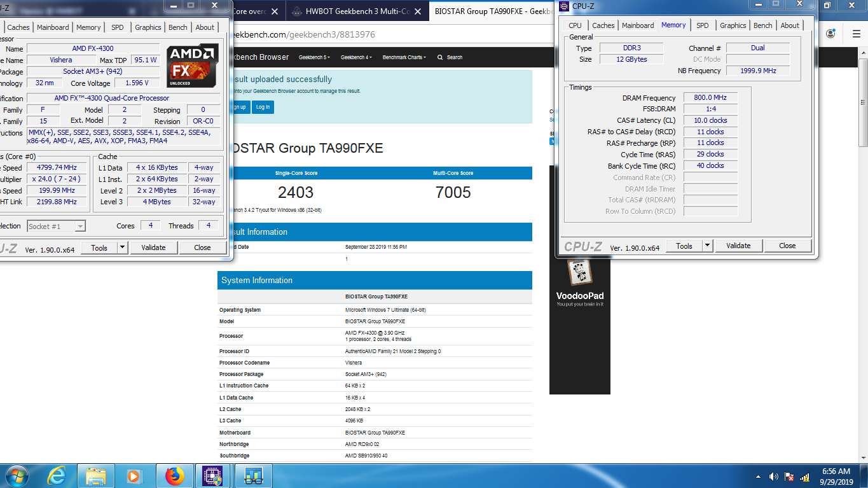
Task: Open SPD tab in left CPU-Z window
Action: pyautogui.click(x=118, y=27)
